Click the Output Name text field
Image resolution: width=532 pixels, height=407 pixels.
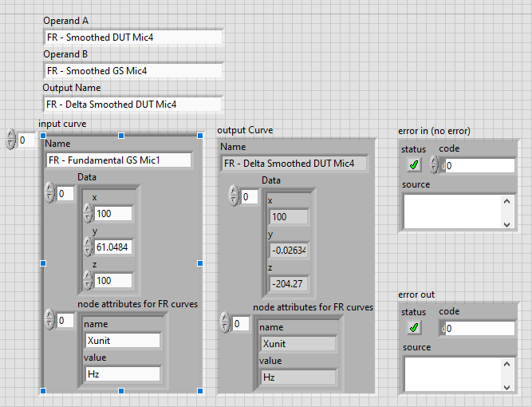coord(132,104)
